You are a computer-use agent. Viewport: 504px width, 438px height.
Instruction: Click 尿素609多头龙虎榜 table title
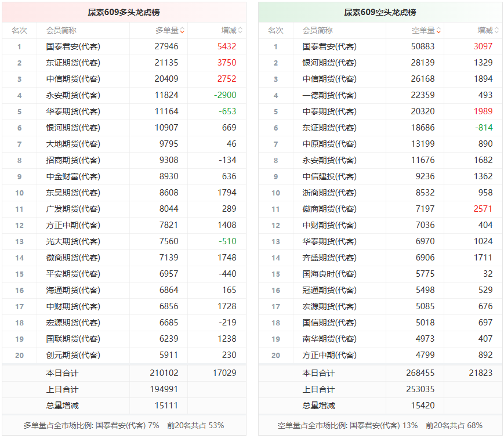pos(124,12)
